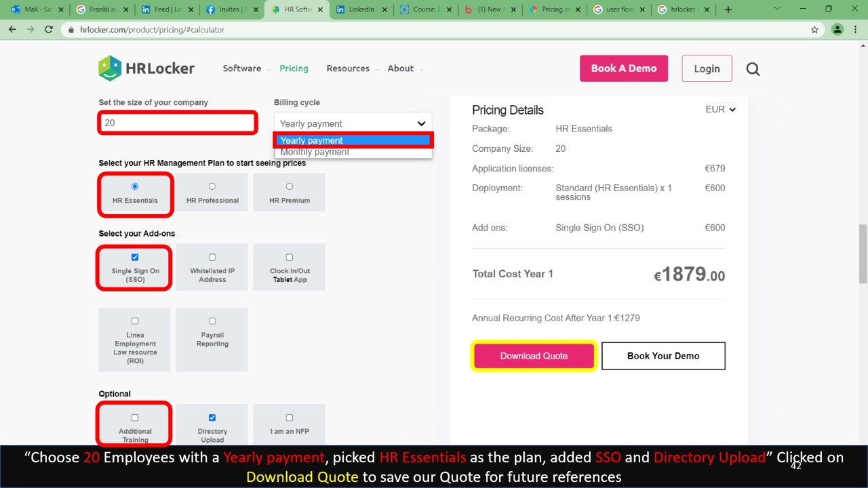Select the HR Premium plan
868x488 pixels.
[x=290, y=186]
